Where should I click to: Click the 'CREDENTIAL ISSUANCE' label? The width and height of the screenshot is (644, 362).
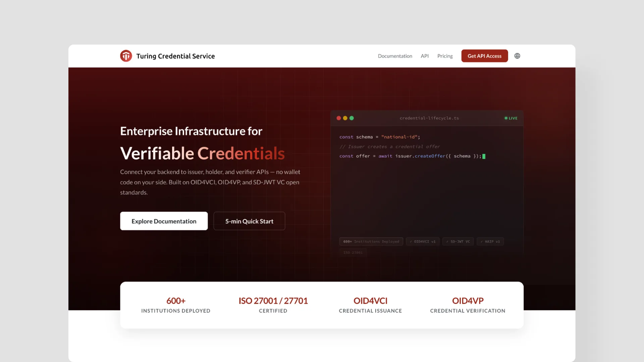pyautogui.click(x=370, y=311)
